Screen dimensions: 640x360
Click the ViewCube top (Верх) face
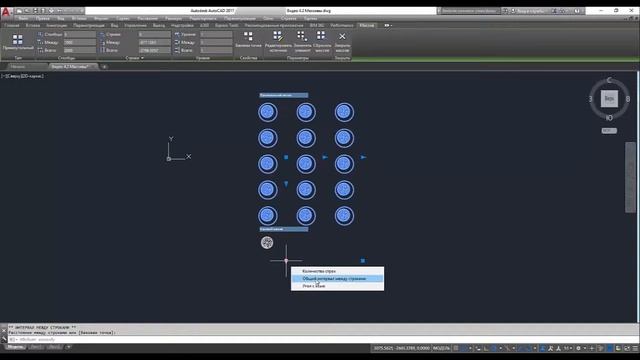[x=609, y=98]
